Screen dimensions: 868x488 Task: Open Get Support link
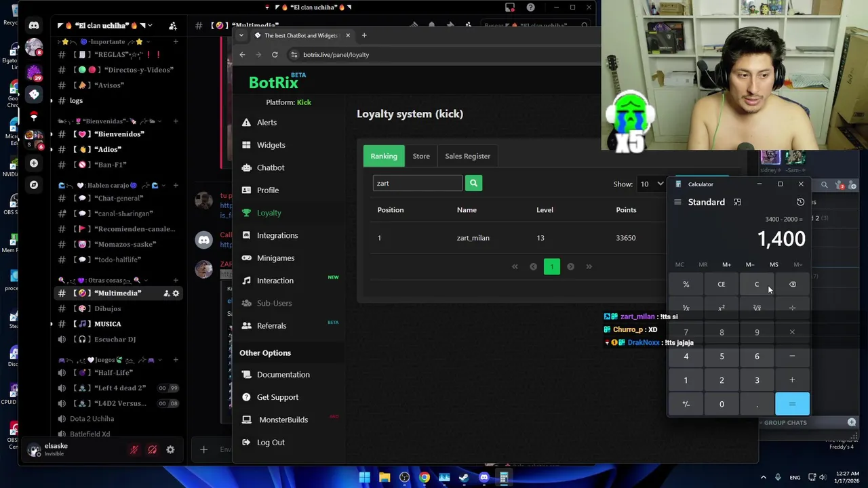(277, 397)
